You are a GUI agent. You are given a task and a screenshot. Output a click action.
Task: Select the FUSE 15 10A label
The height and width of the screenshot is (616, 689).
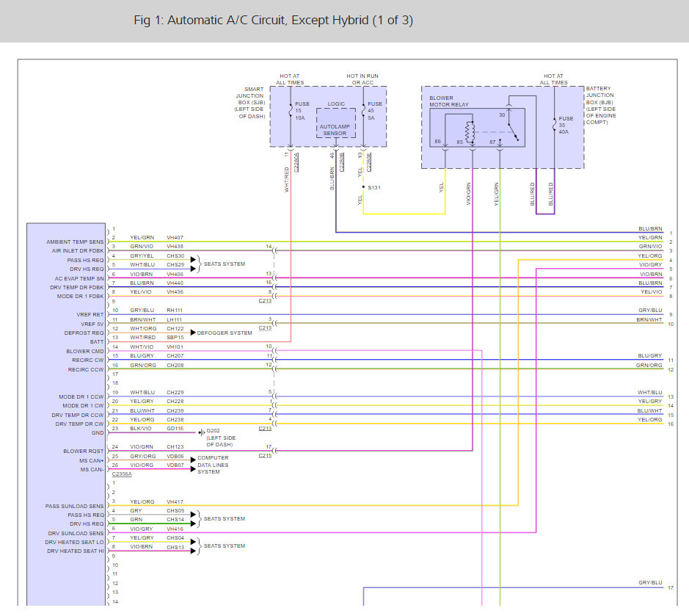coord(302,111)
